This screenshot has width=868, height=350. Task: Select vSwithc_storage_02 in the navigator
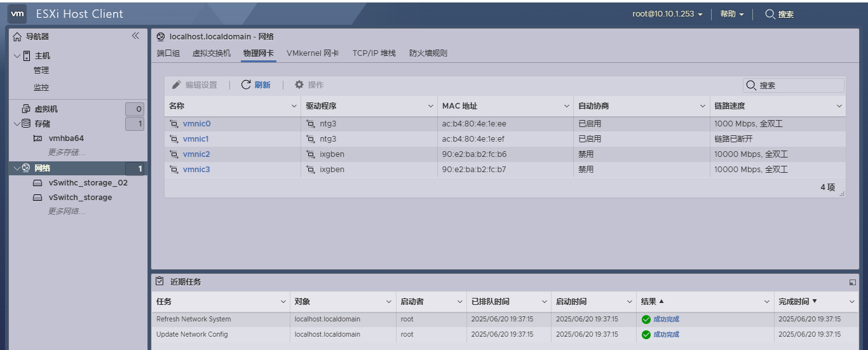(88, 183)
